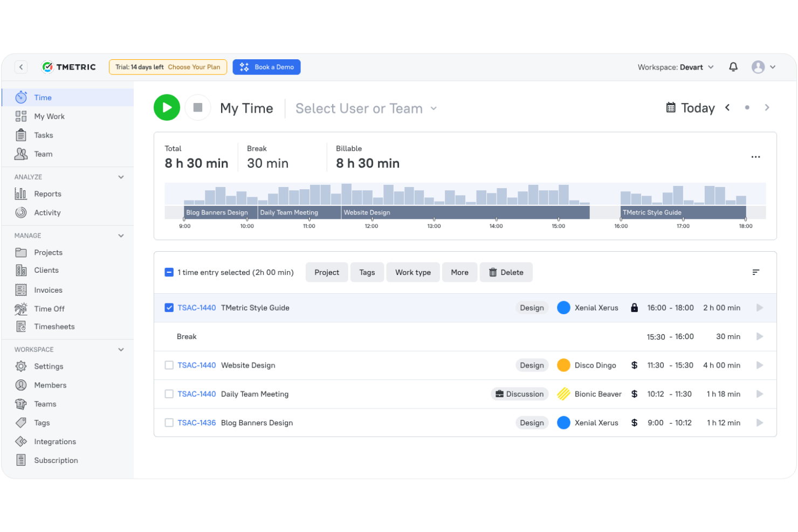Screen dimensions: 798x532
Task: Start the timer with the green play button
Action: click(x=167, y=107)
